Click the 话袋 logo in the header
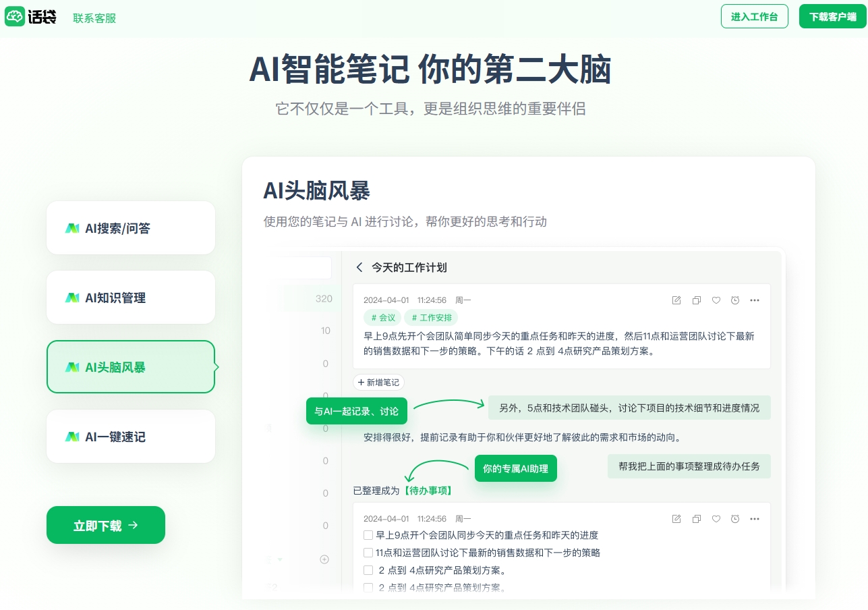868x610 pixels. 31,18
